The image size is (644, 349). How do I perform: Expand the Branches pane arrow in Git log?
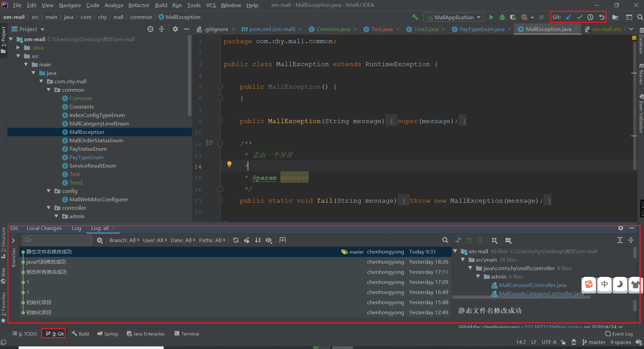13,240
